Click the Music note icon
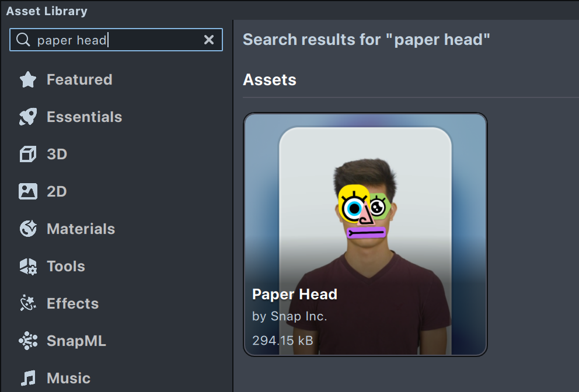Screen dimensions: 579x392 click(x=28, y=378)
